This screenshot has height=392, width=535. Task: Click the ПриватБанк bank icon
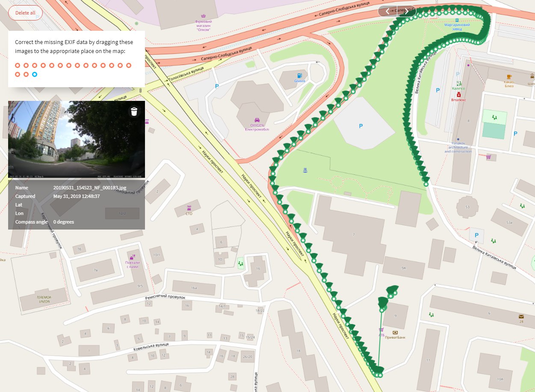coord(395,332)
